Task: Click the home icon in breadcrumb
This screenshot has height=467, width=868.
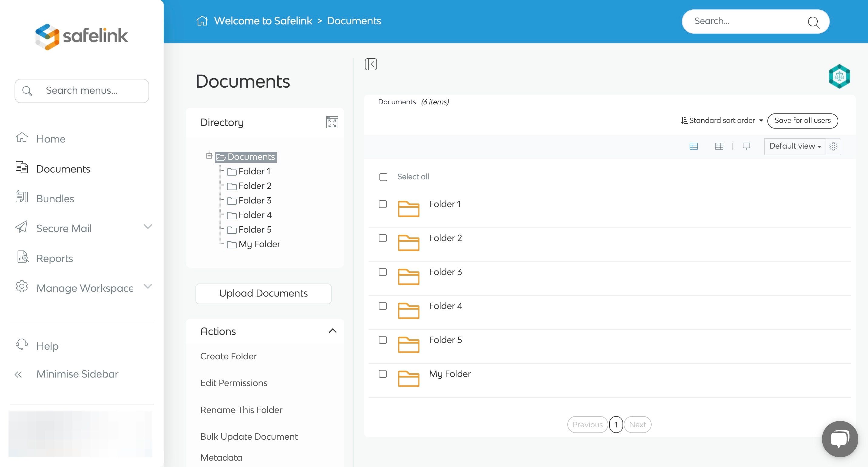Action: 202,21
